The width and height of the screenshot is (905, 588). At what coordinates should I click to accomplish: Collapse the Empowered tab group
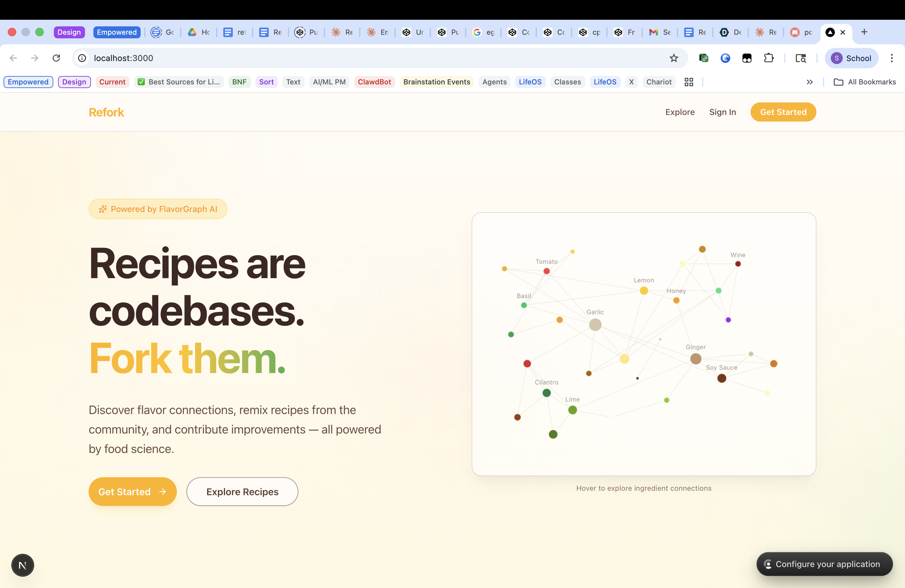pos(116,32)
